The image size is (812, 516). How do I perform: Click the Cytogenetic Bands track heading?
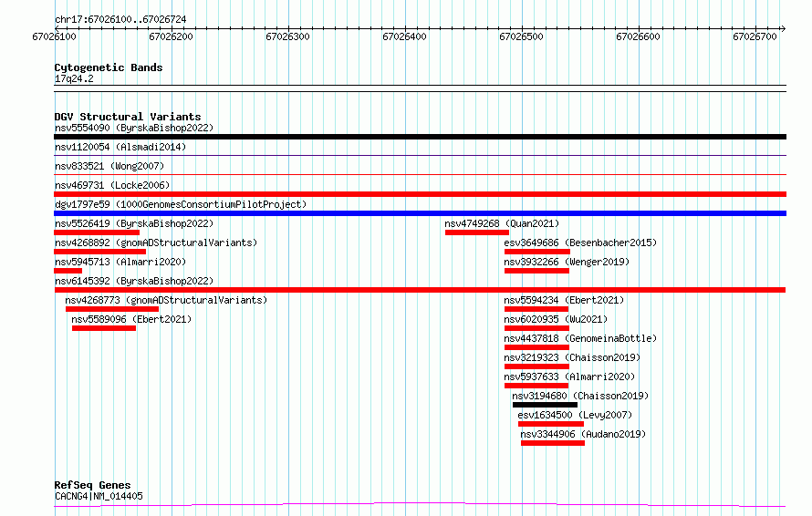click(x=109, y=67)
